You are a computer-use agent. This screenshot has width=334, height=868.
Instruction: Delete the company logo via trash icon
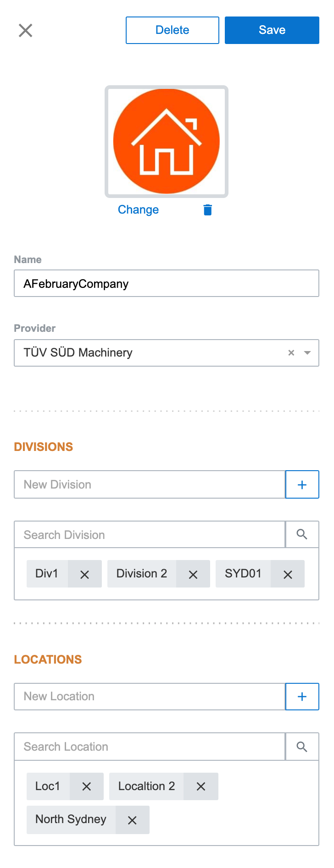207,210
